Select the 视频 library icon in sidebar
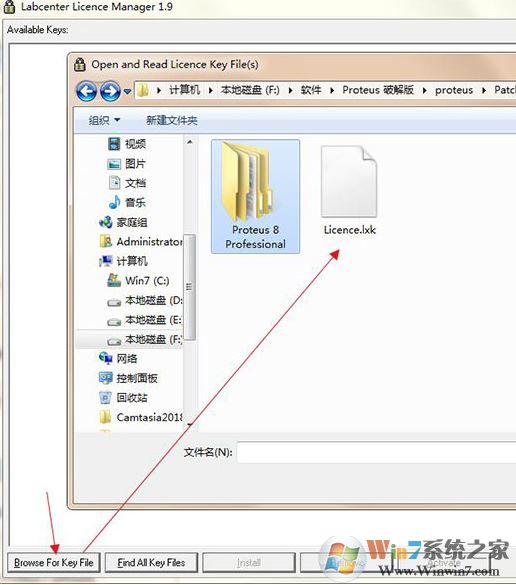 tap(114, 144)
